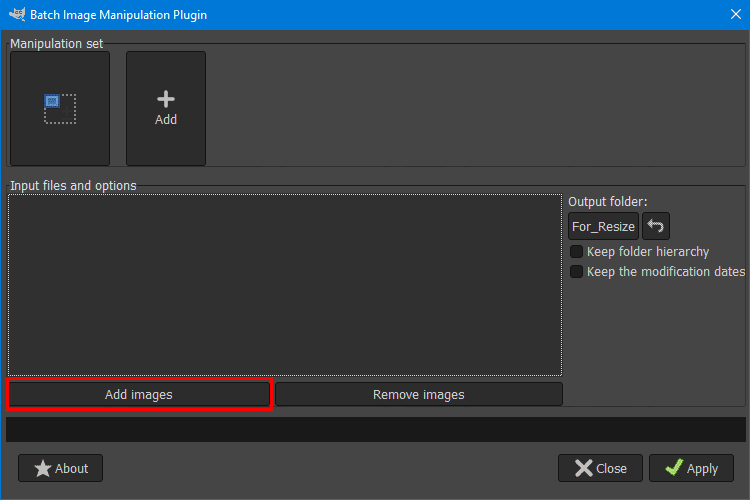Click the Add images button
The image size is (750, 500).
pos(139,394)
